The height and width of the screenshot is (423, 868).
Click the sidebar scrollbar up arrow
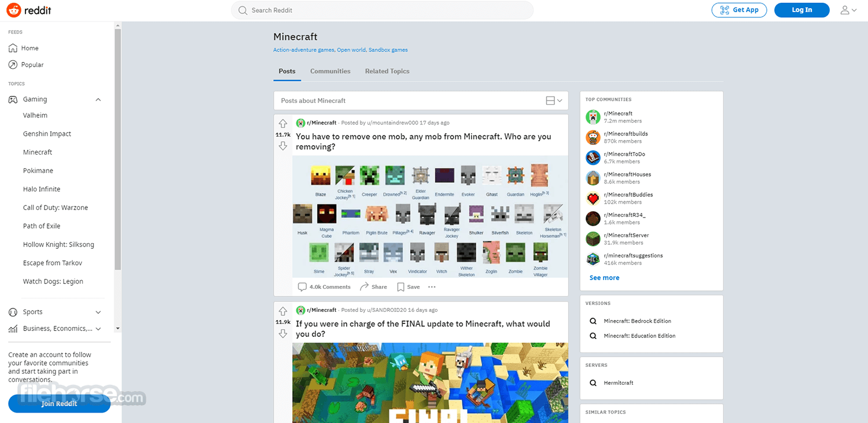(x=118, y=25)
